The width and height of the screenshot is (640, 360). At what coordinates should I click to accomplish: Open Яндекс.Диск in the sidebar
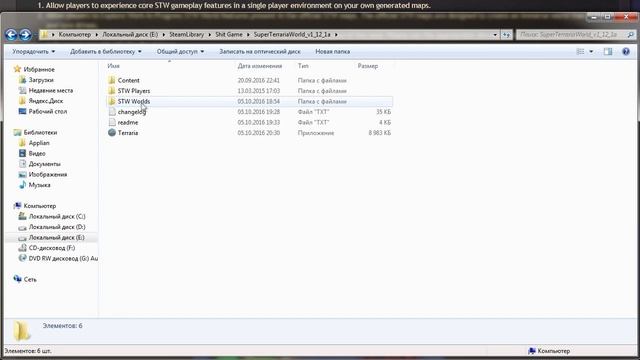46,101
